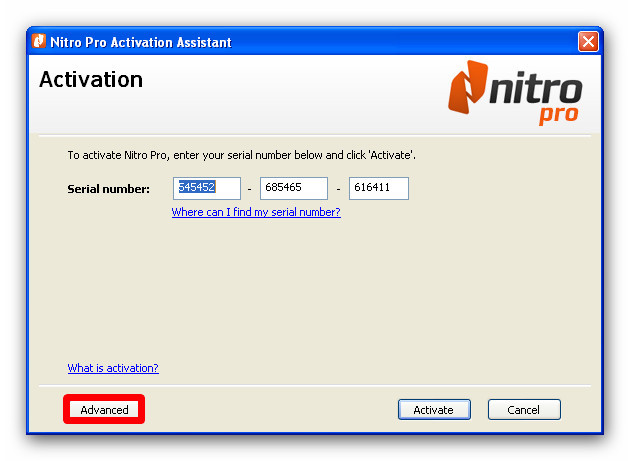Click the 'Nitro Pro Activation Assistant' title text
Screen dimensions: 630x461
coord(141,42)
